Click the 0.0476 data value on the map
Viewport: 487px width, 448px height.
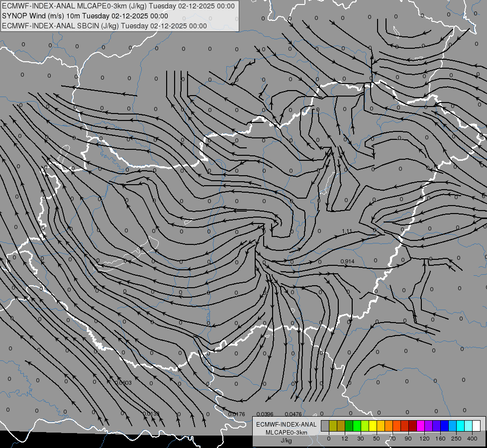[x=293, y=414]
